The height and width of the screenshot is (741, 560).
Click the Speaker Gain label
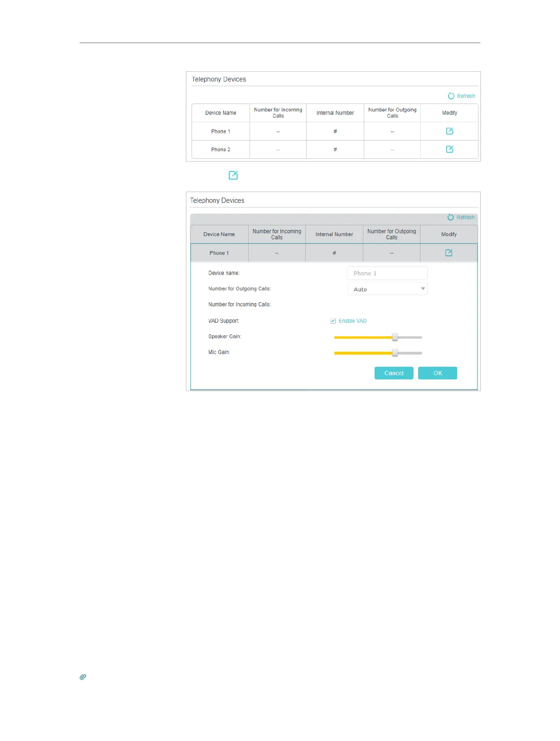[x=225, y=336]
